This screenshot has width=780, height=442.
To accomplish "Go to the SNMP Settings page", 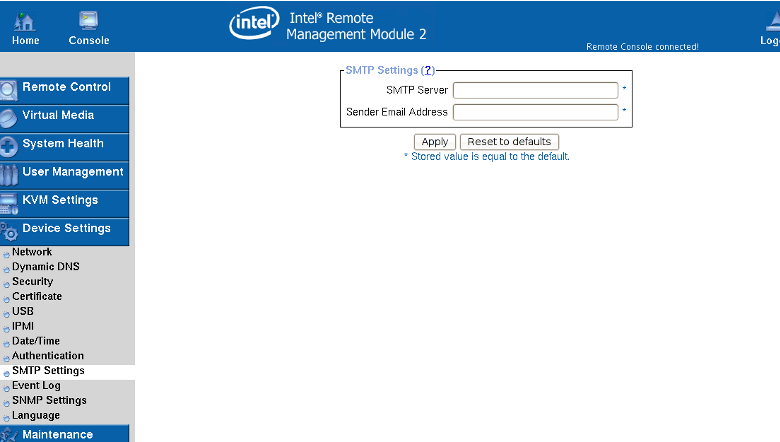I will click(49, 400).
